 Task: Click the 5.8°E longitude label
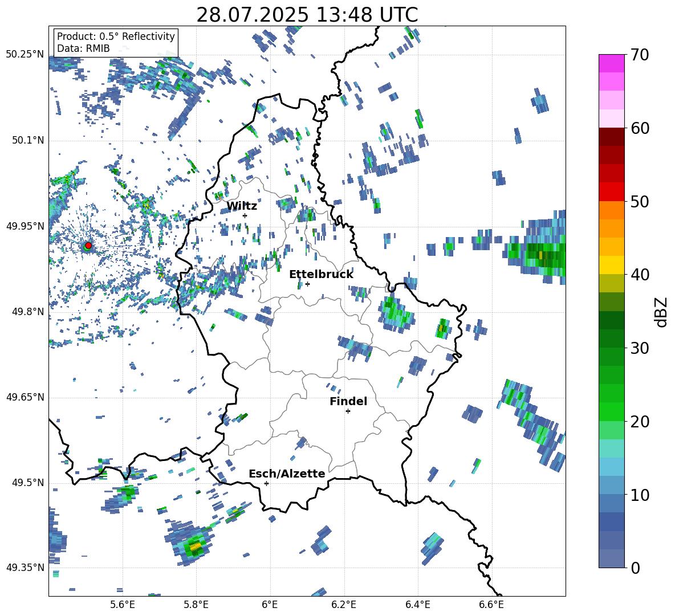coord(196,605)
